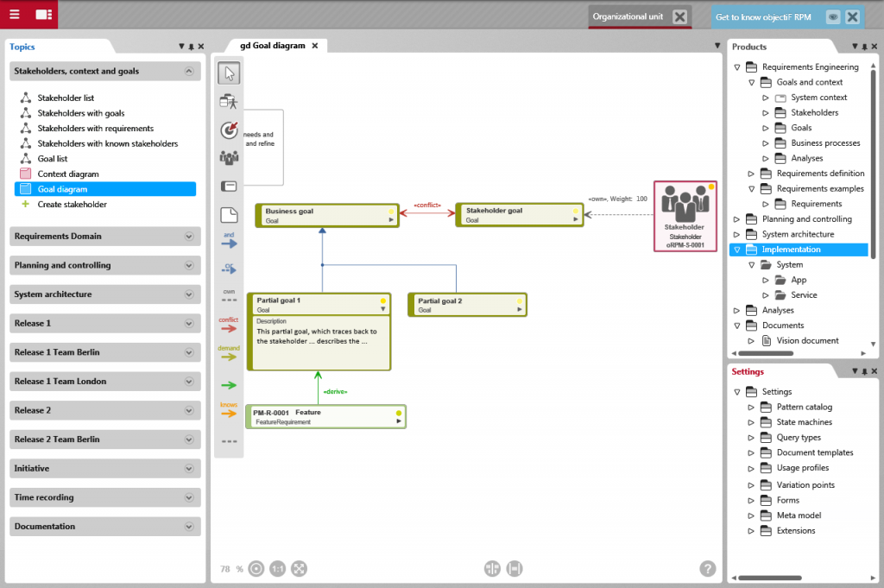Viewport: 884px width, 588px height.
Task: Reset zoom with the 1:1 button
Action: click(x=277, y=568)
